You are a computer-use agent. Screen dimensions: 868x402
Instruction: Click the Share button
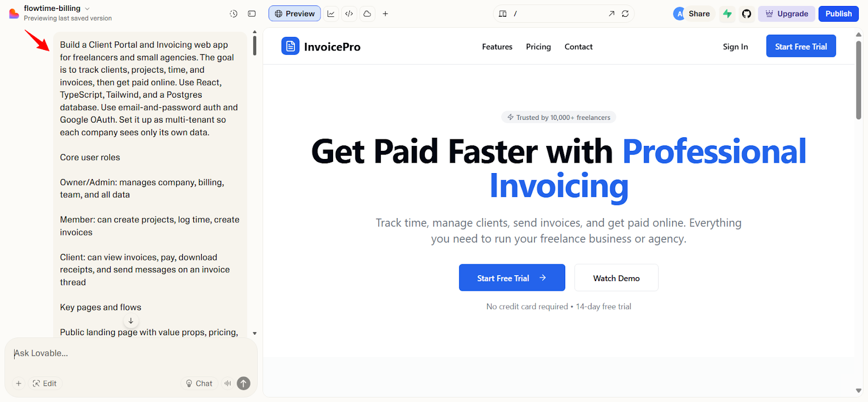click(699, 14)
